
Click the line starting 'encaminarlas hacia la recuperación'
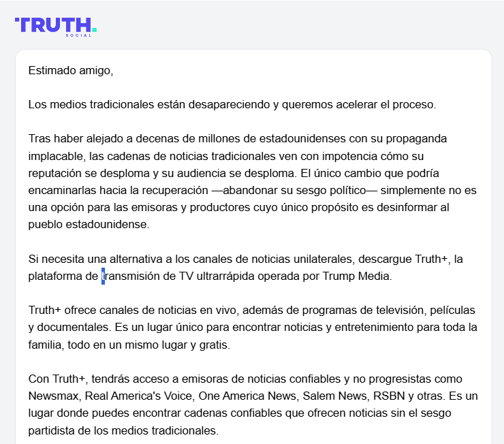coord(252,190)
